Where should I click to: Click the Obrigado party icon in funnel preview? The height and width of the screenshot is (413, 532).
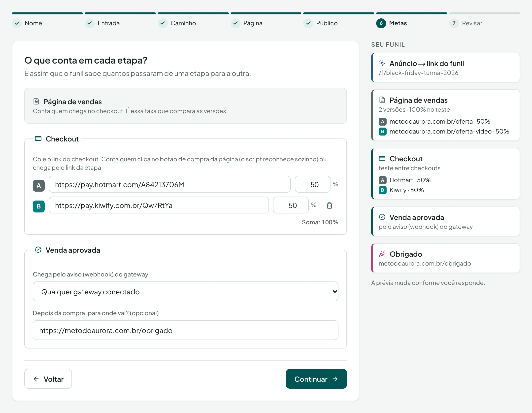(382, 254)
